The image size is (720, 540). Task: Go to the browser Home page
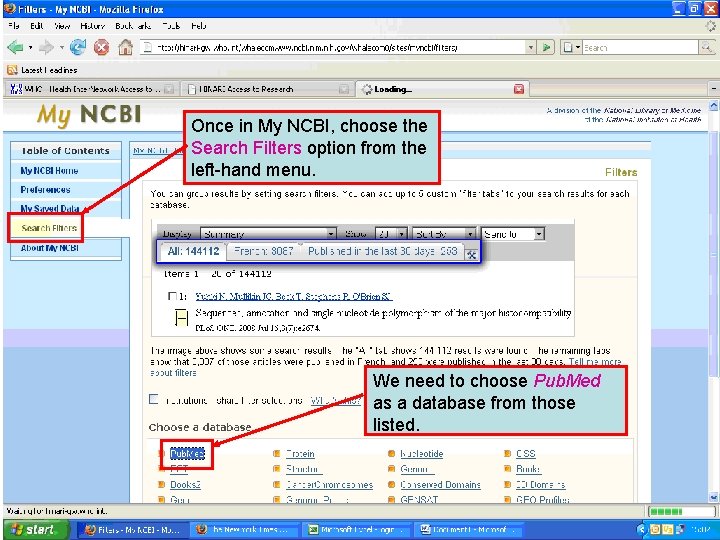point(125,47)
